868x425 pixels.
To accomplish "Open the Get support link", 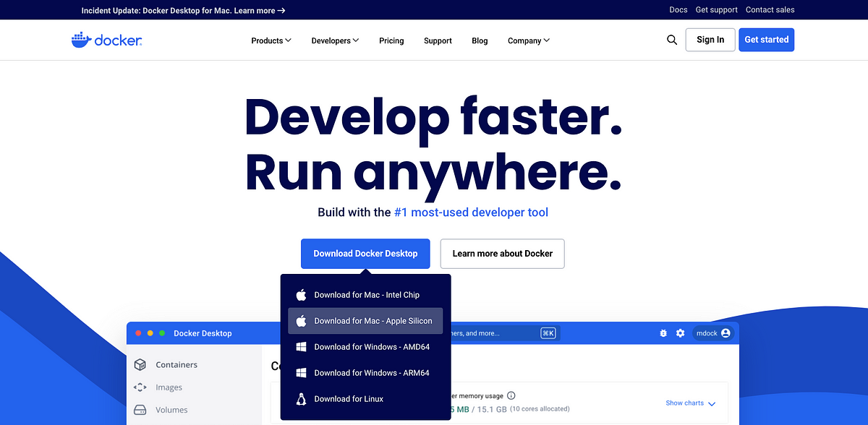I will tap(717, 10).
